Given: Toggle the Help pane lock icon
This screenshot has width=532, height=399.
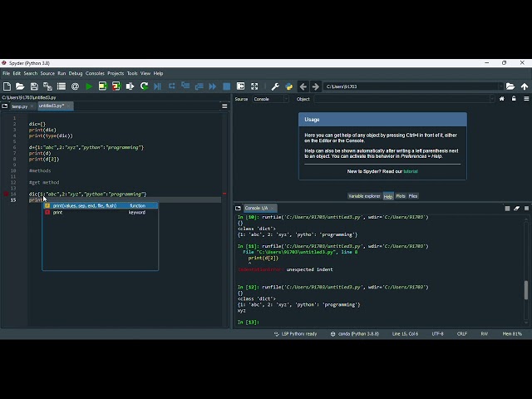Looking at the screenshot, I should (514, 99).
